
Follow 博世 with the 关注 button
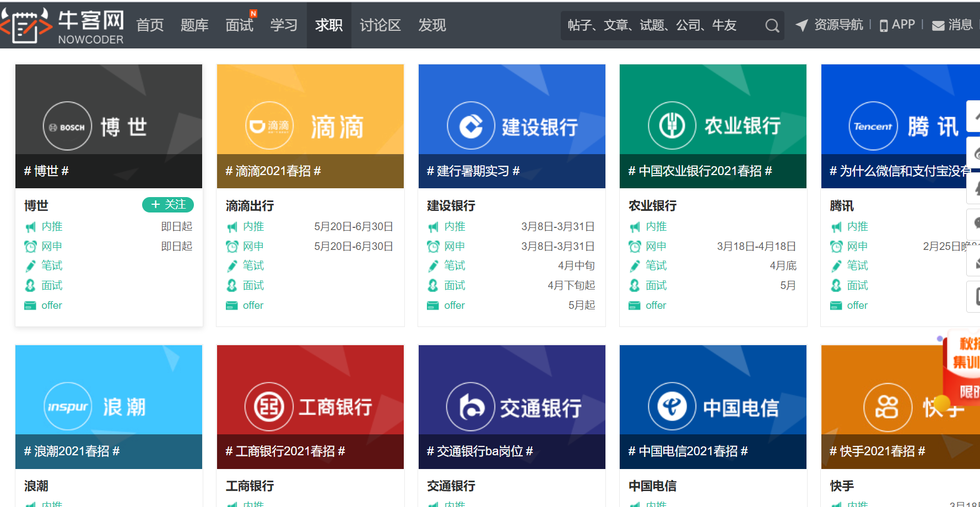[x=168, y=205]
